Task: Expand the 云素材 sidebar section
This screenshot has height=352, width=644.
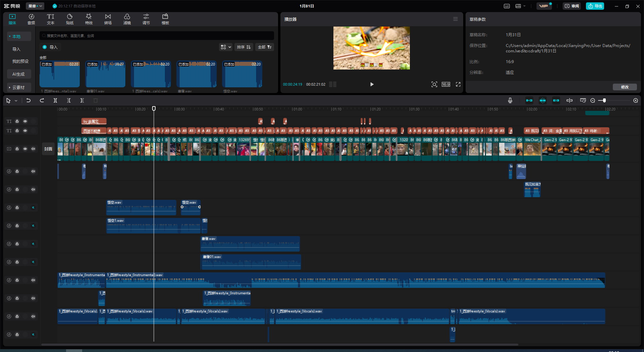Action: click(x=18, y=87)
